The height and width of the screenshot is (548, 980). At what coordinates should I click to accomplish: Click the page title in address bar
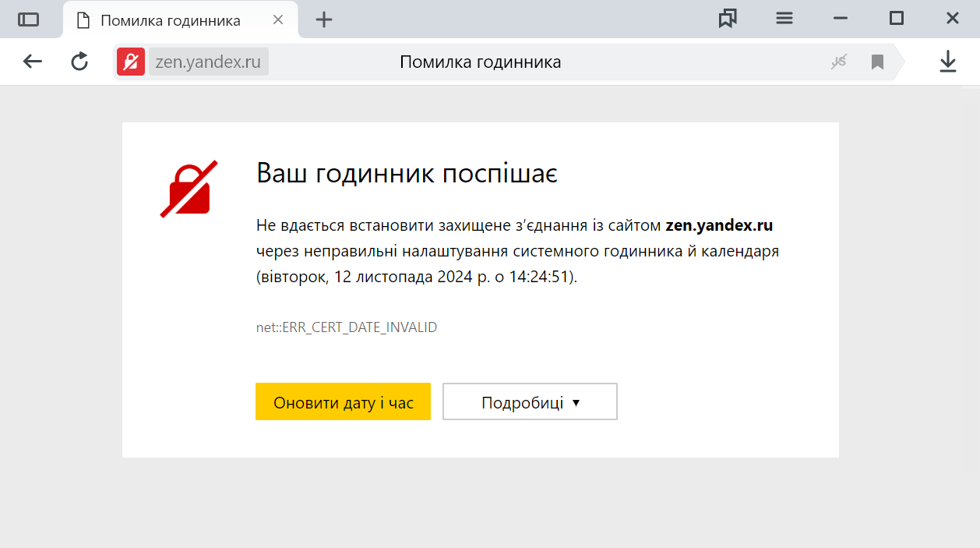coord(481,62)
